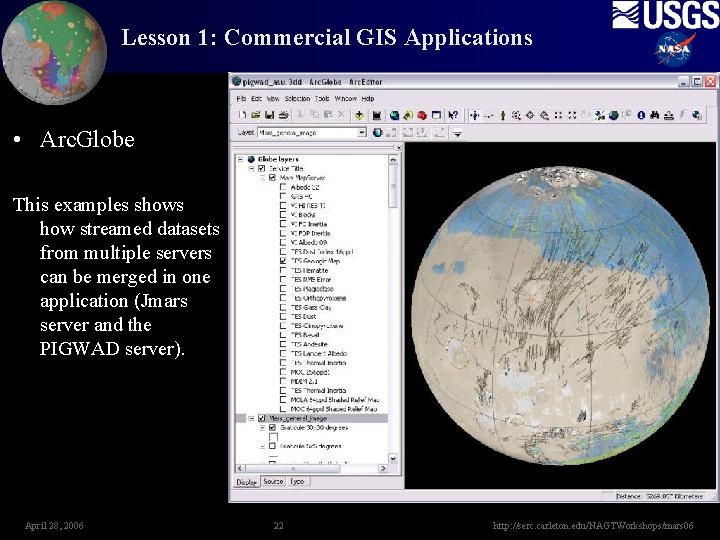Switch to the Type tab
The image size is (720, 540).
click(x=297, y=481)
